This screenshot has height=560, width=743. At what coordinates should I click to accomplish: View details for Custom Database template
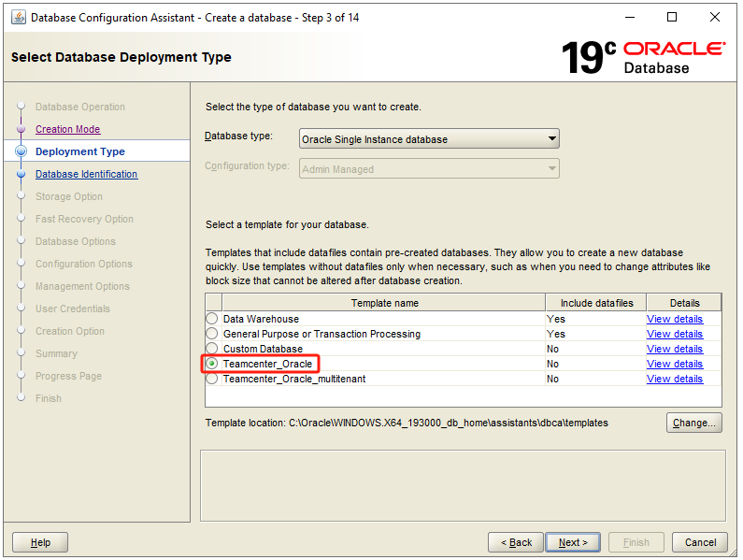coord(674,349)
